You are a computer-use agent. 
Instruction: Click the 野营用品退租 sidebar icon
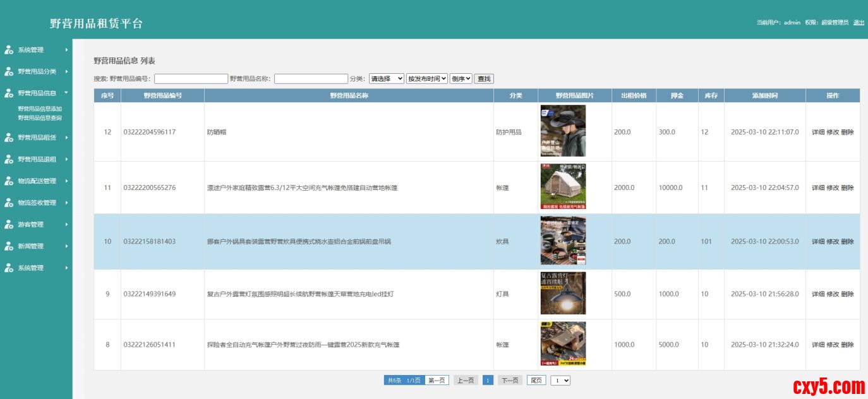[9, 159]
